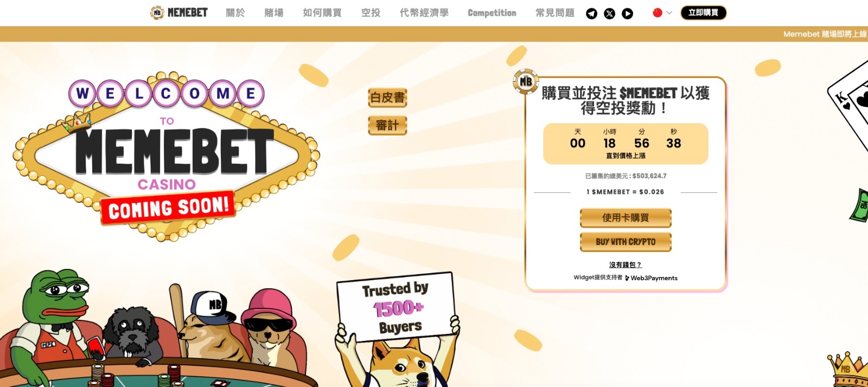The height and width of the screenshot is (387, 868).
Task: Open the 關於 menu item
Action: (235, 12)
